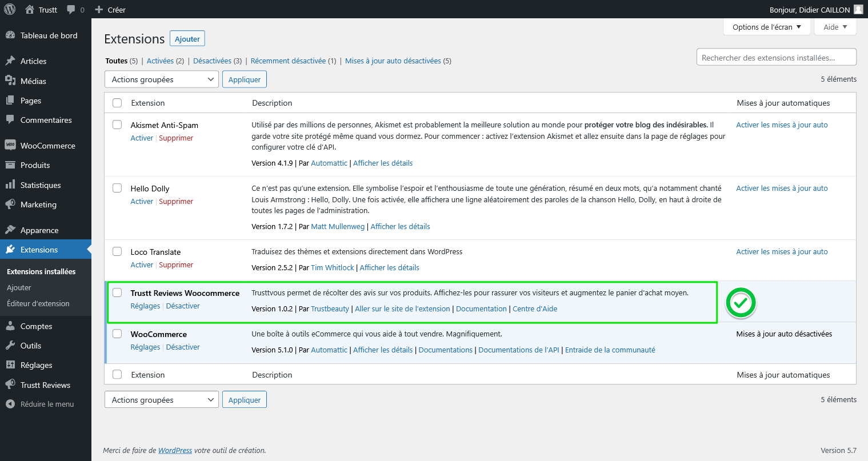This screenshot has height=461, width=868.
Task: Select the Trustt Reviews Woocommerce checkbox
Action: (x=117, y=292)
